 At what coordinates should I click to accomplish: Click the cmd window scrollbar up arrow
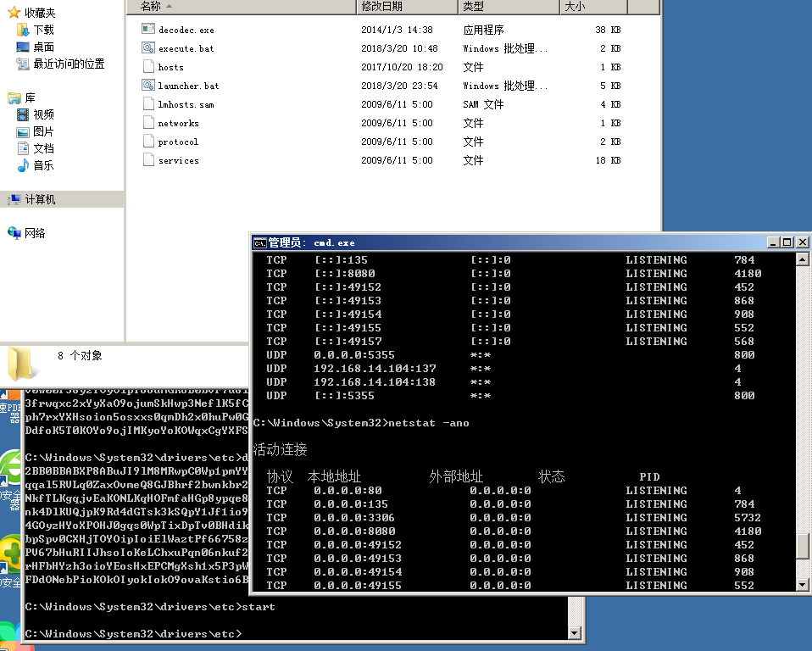click(x=803, y=260)
